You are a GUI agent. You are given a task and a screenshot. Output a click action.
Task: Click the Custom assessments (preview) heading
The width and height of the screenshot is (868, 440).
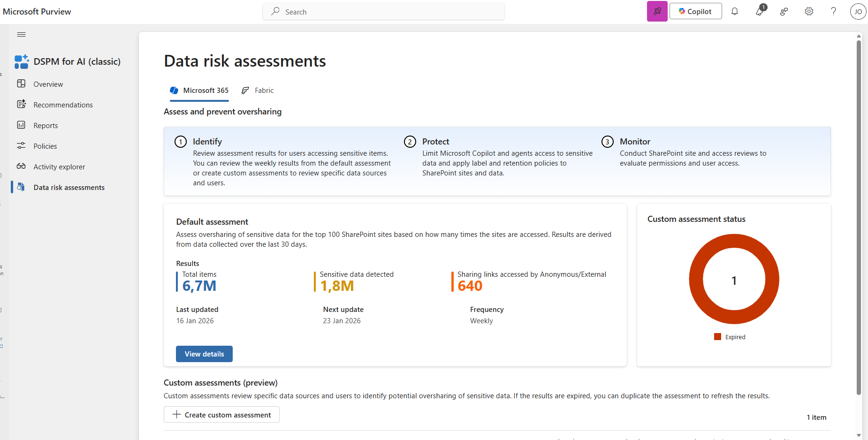(221, 383)
